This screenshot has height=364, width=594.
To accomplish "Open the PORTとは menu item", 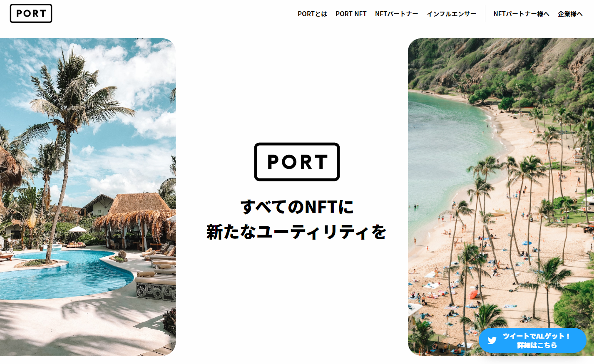I will (x=312, y=14).
